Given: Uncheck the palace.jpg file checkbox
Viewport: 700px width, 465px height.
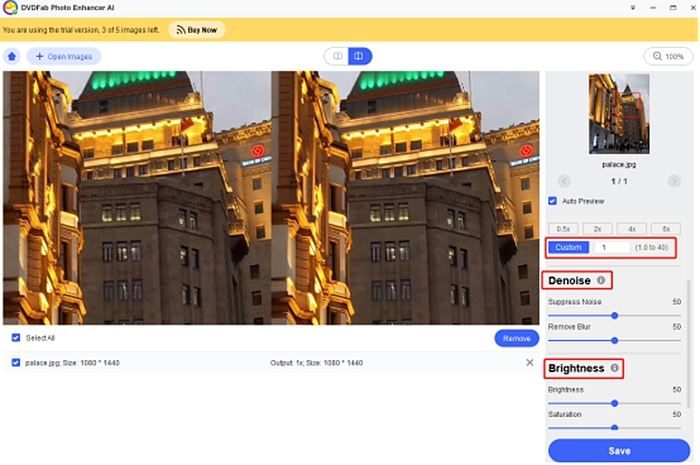Looking at the screenshot, I should tap(15, 362).
